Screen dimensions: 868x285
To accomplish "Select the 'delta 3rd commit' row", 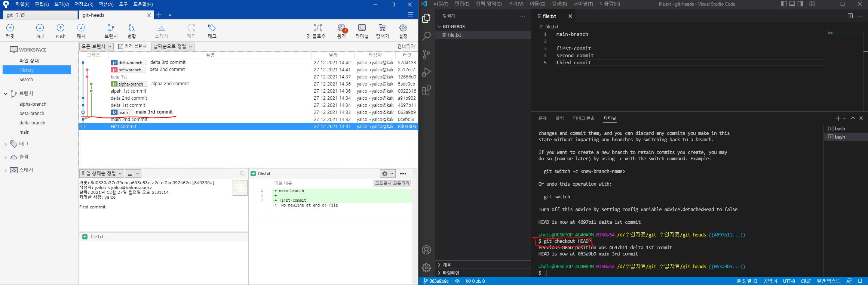I will click(x=248, y=62).
